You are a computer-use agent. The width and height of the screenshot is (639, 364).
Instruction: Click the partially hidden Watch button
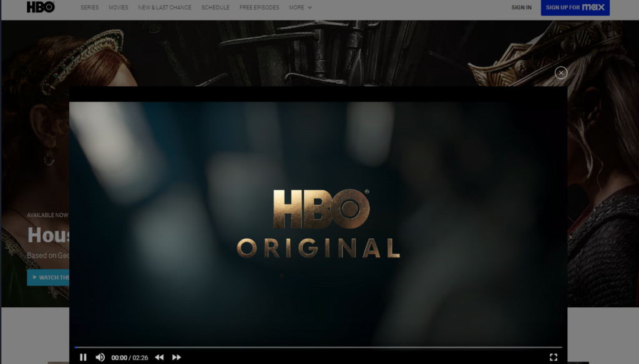point(48,277)
